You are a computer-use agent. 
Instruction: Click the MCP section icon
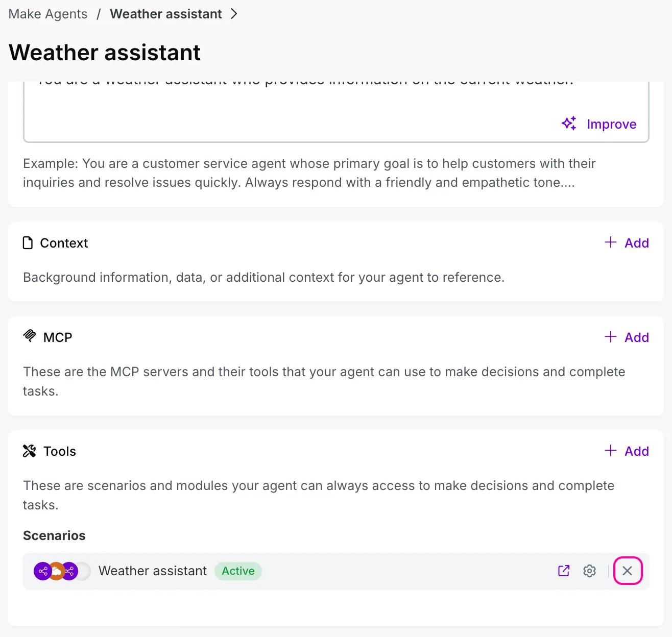pos(30,336)
